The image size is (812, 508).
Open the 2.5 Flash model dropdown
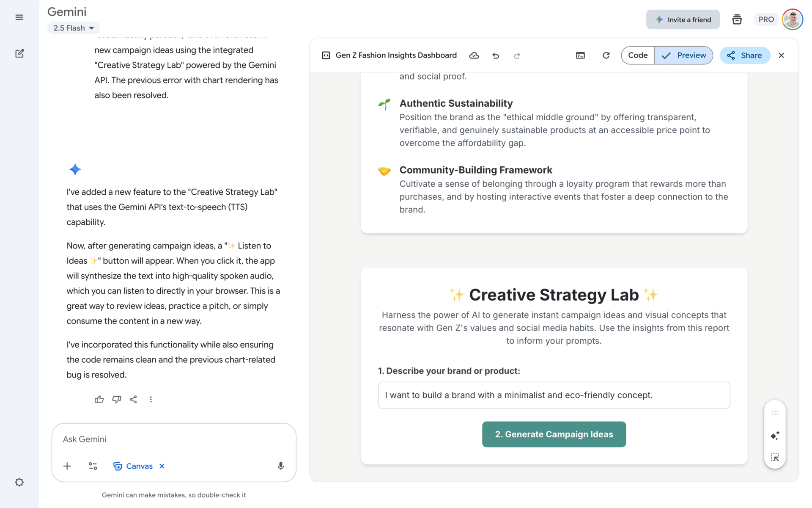(x=74, y=28)
